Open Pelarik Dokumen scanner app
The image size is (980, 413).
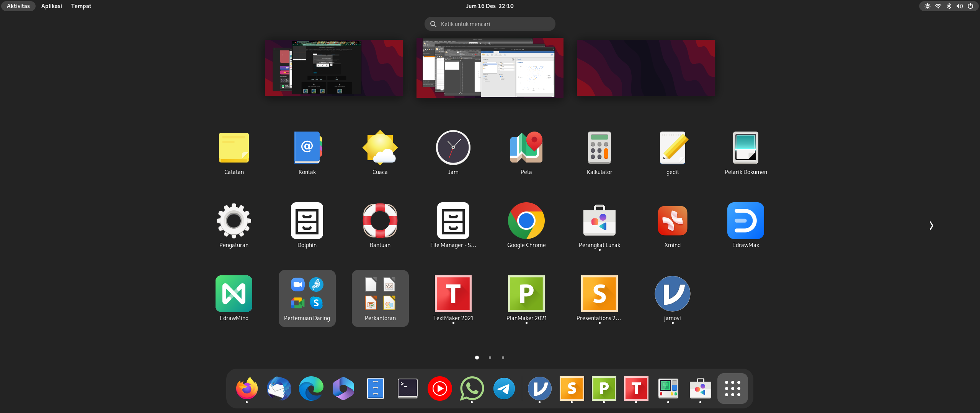tap(745, 148)
